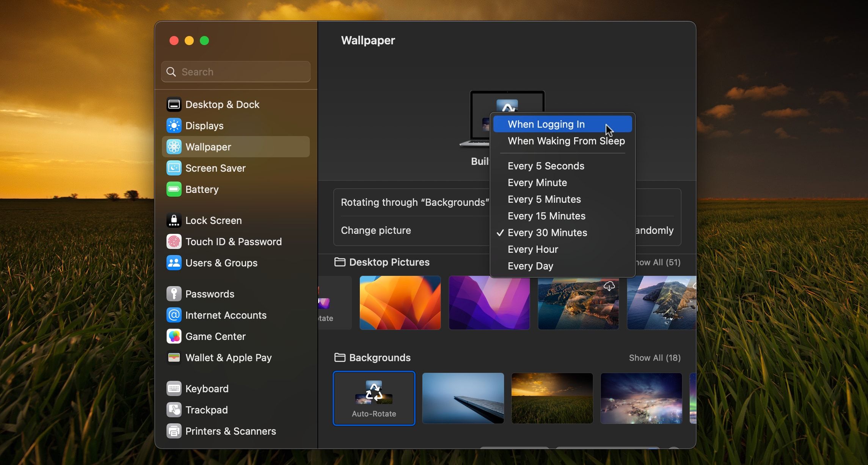Download the cloud-marked Big Sur wallpaper
Image resolution: width=868 pixels, height=465 pixels.
point(609,286)
